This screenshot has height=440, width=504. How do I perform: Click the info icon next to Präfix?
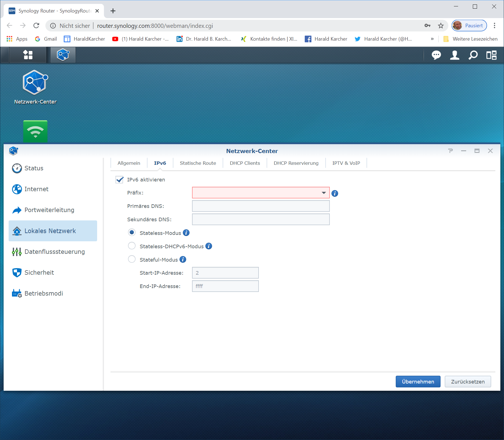pyautogui.click(x=335, y=193)
